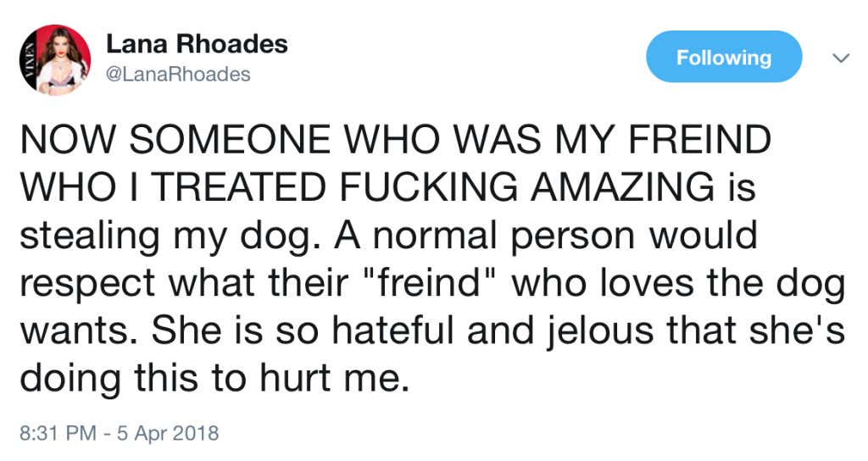Image resolution: width=868 pixels, height=461 pixels.
Task: Open Lana Rhoades profile avatar picture
Action: point(55,60)
